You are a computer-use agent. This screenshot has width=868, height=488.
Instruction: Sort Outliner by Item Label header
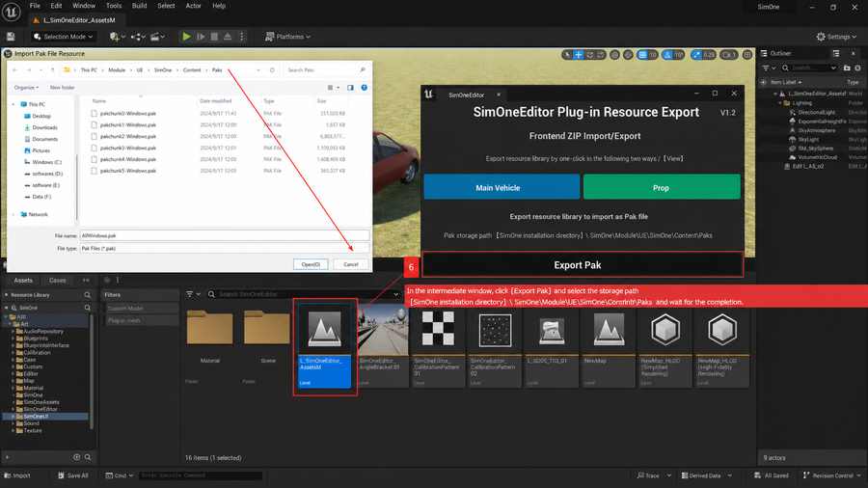point(785,82)
